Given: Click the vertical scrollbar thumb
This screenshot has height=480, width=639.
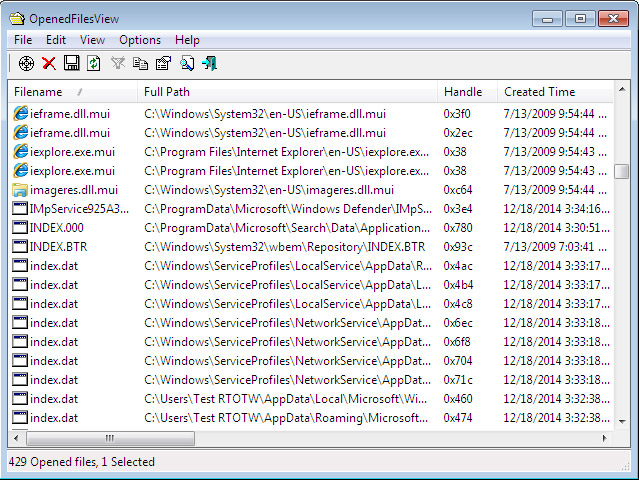Looking at the screenshot, I should (x=622, y=171).
